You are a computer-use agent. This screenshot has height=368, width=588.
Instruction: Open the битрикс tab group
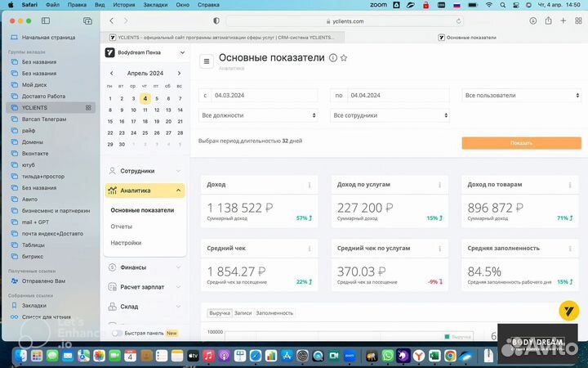(x=51, y=257)
